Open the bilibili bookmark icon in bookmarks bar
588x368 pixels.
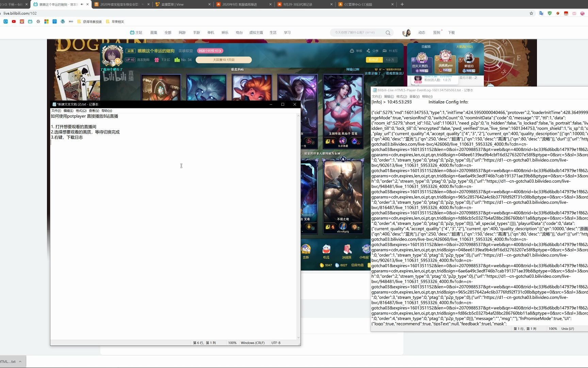pos(30,21)
